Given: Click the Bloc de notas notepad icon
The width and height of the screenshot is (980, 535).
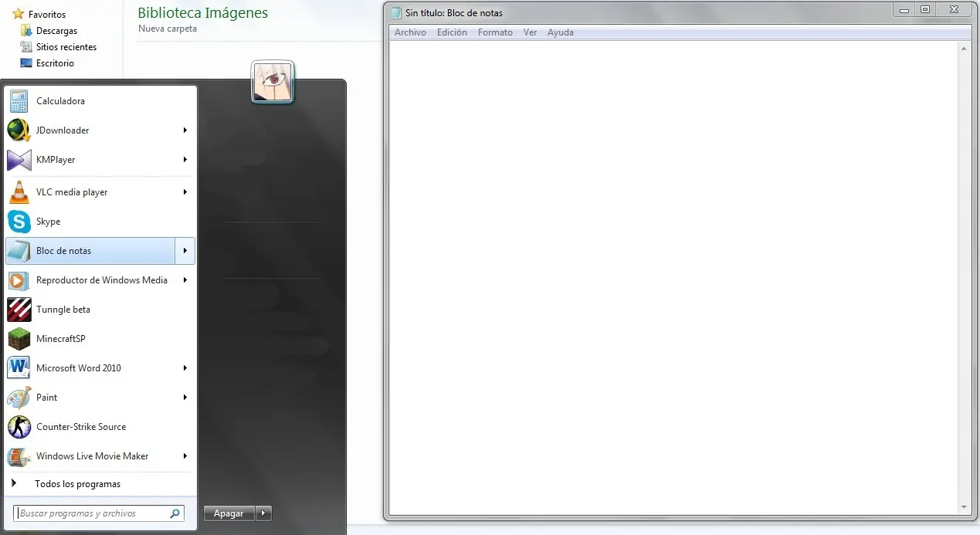Looking at the screenshot, I should pos(19,251).
